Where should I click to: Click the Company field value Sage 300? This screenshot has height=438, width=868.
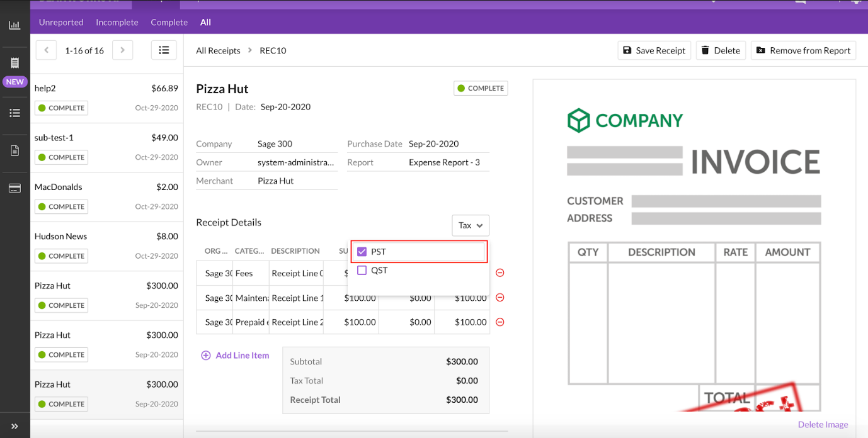pos(275,144)
